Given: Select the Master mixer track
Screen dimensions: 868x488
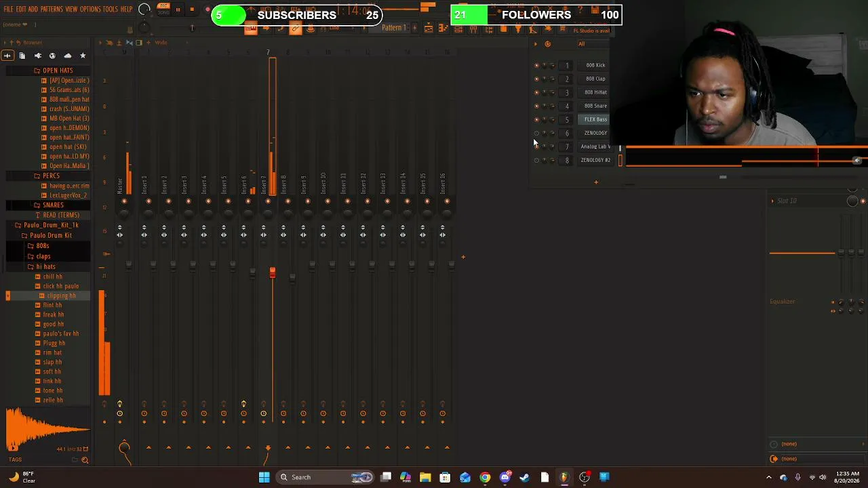Looking at the screenshot, I should [x=120, y=184].
